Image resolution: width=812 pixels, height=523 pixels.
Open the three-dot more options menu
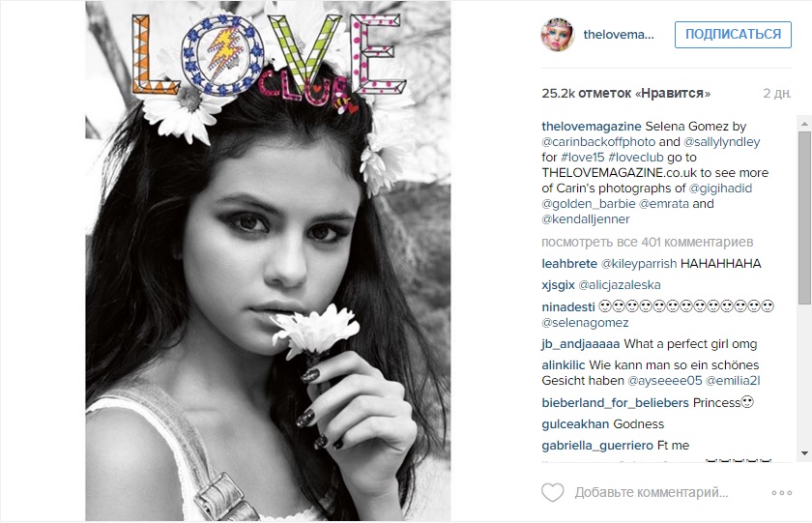(781, 493)
